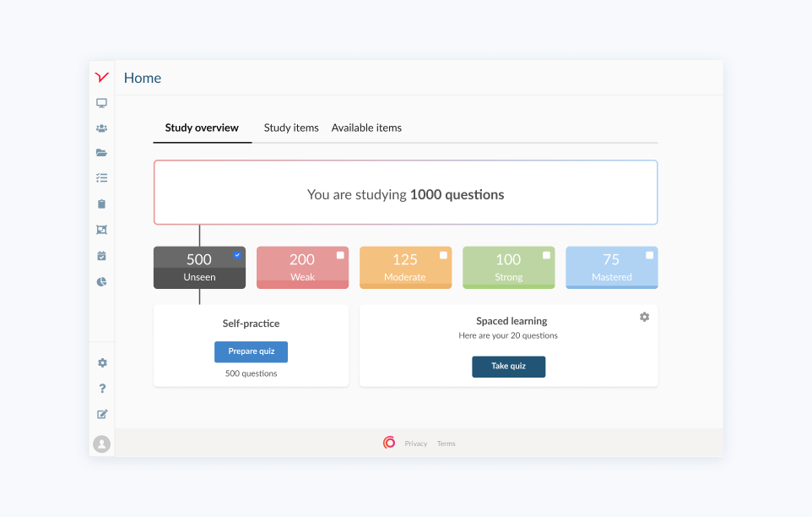
Task: Open the pie chart sidebar icon
Action: pyautogui.click(x=101, y=281)
